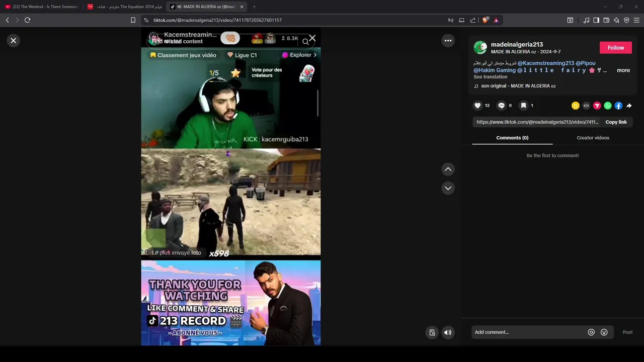Screen dimensions: 644x362
Task: Share the video to Facebook
Action: click(618, 106)
